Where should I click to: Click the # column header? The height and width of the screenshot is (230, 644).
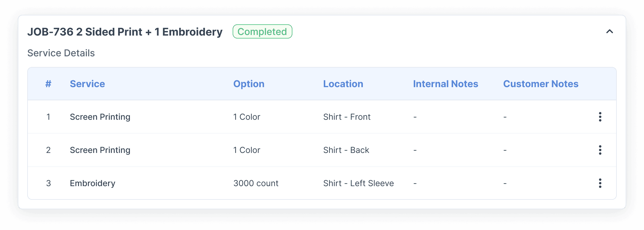pos(48,84)
